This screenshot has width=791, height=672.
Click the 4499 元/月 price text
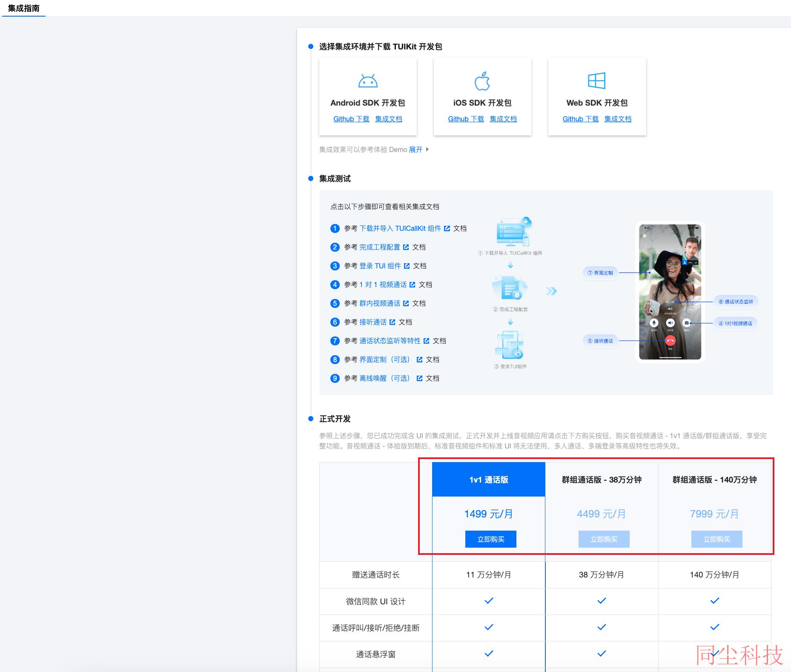602,514
